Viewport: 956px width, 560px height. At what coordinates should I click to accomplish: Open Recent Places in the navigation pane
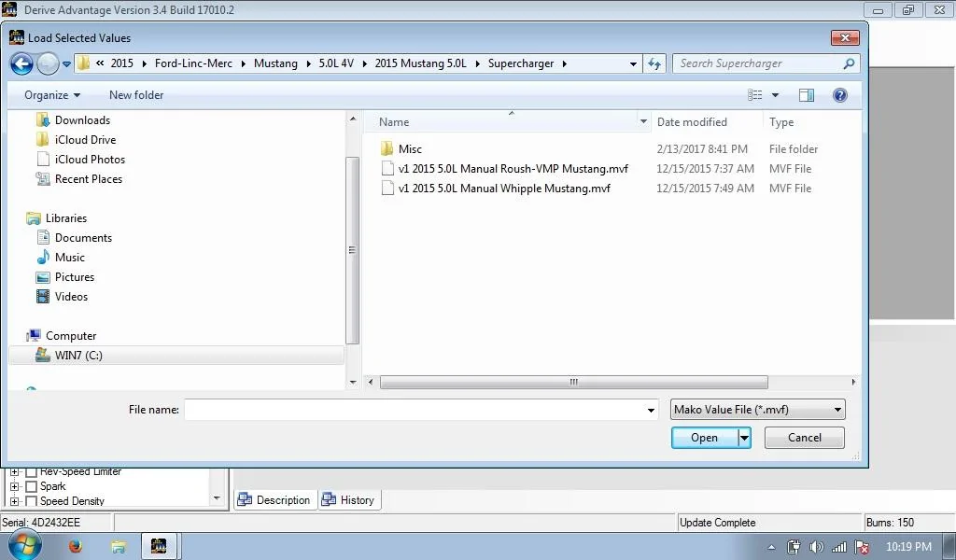89,178
